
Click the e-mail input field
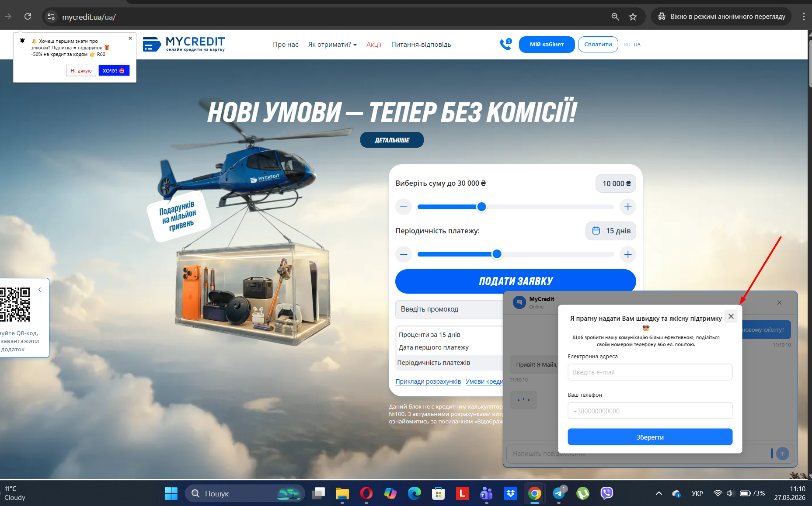point(650,372)
